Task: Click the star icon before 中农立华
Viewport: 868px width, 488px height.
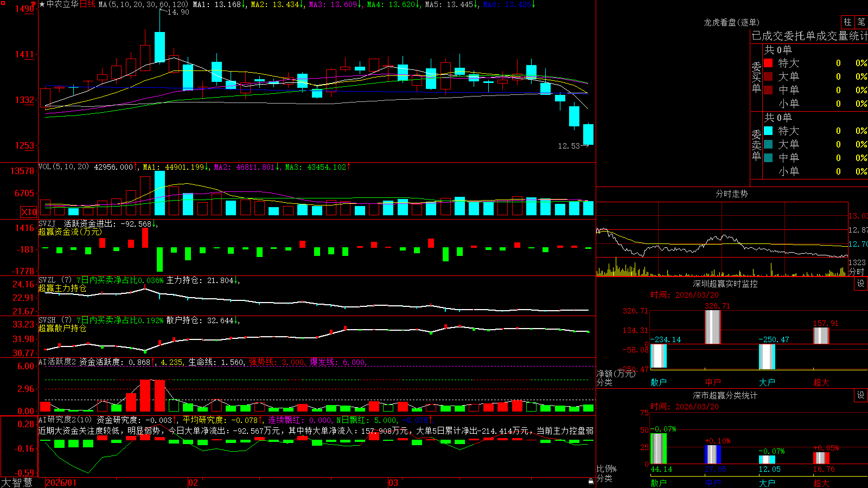Action: tap(42, 4)
